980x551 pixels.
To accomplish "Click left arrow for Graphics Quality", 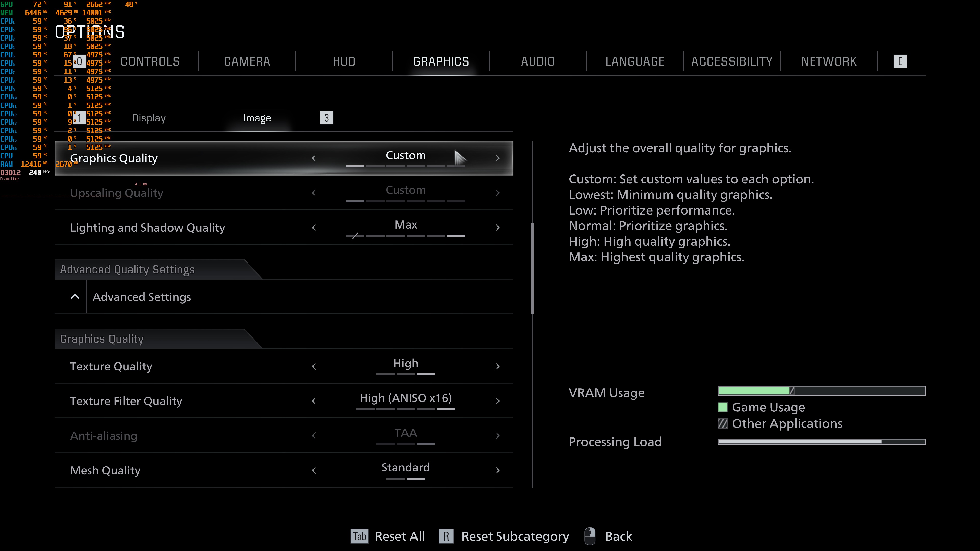I will (x=314, y=158).
